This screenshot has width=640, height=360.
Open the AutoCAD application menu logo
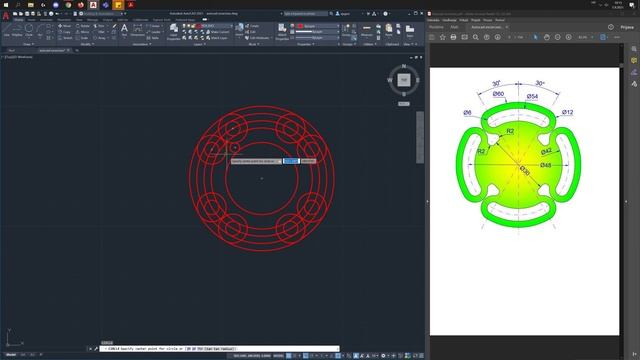coord(6,16)
